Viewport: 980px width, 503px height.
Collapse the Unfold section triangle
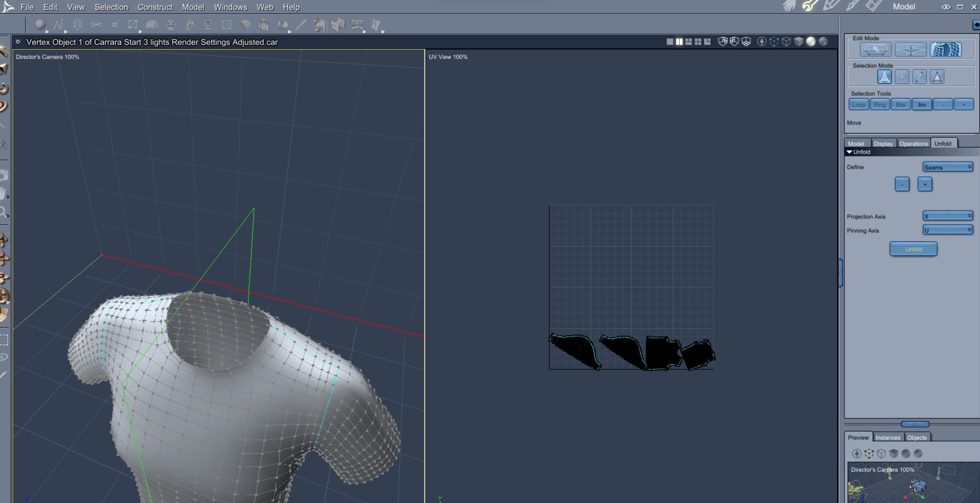(849, 152)
